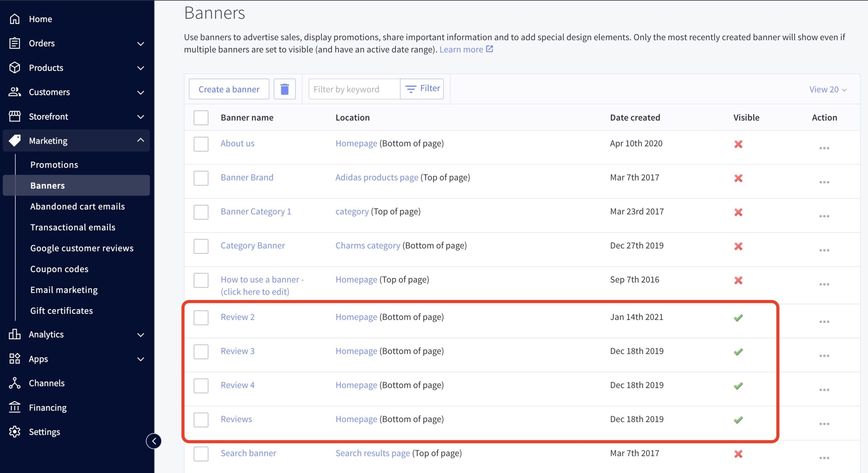This screenshot has height=473, width=868.
Task: Click external link icon beside Learn more
Action: pyautogui.click(x=489, y=49)
